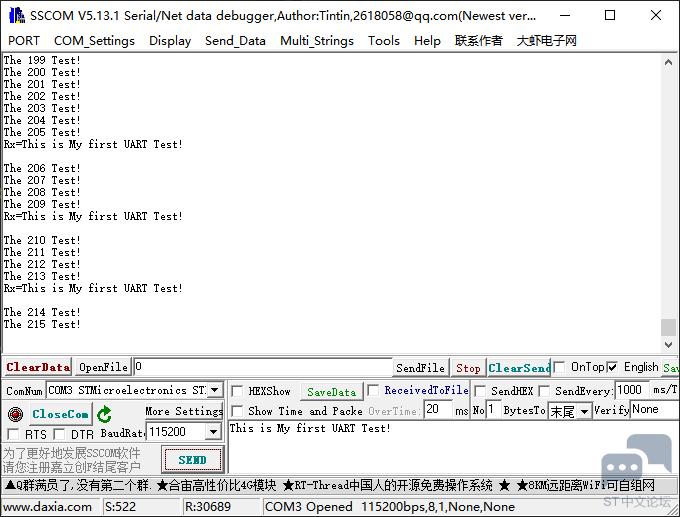
Task: Click the CloseCom button
Action: [60, 414]
